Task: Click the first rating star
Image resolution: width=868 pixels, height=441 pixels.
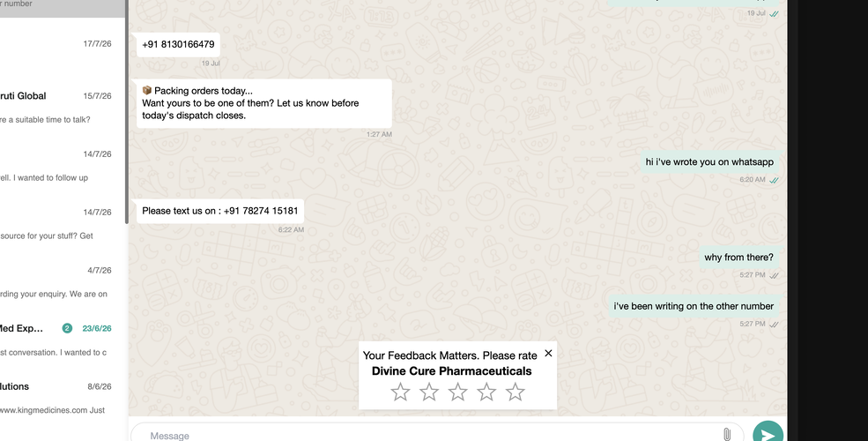Action: tap(400, 392)
